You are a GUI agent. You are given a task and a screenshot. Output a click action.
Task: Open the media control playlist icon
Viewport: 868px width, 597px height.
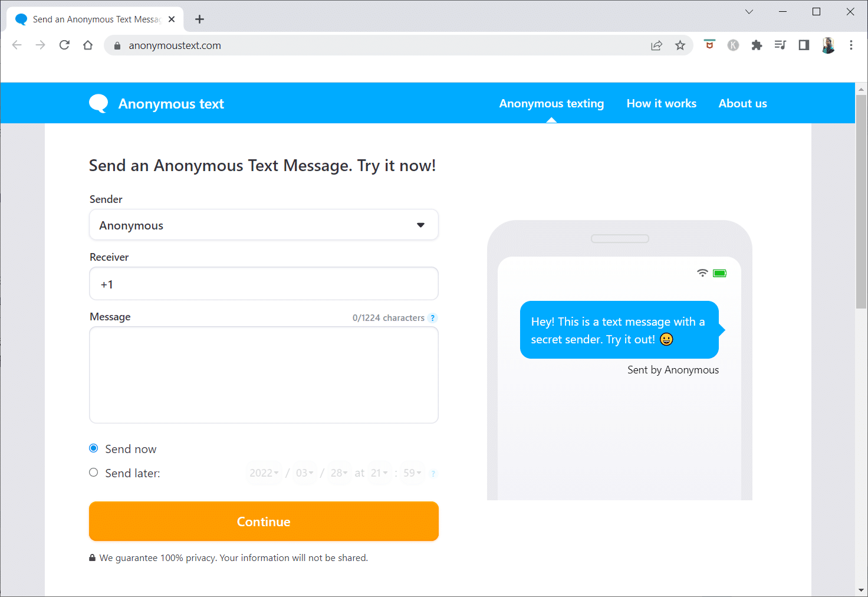click(x=780, y=45)
